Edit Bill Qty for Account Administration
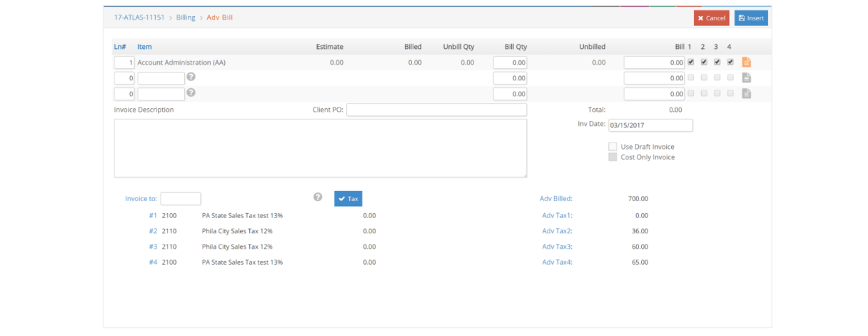The image size is (868, 336). (510, 62)
